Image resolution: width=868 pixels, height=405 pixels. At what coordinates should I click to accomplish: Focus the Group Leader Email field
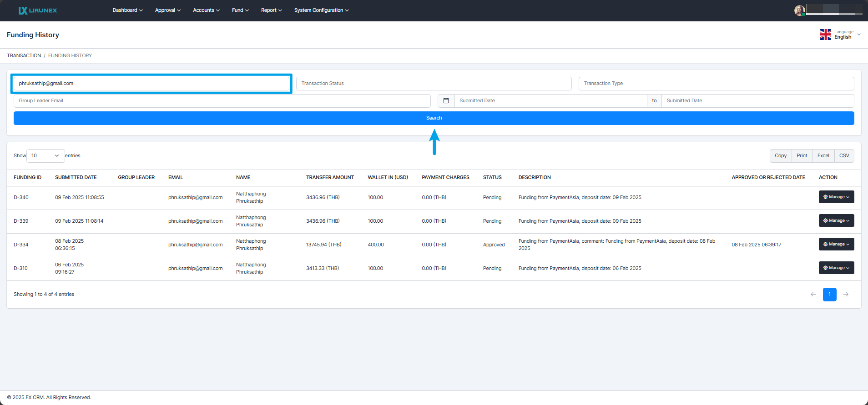click(x=222, y=101)
